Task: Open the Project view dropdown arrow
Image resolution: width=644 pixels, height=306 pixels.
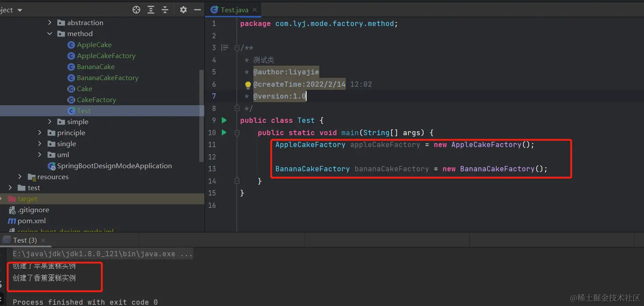Action: tap(20, 10)
